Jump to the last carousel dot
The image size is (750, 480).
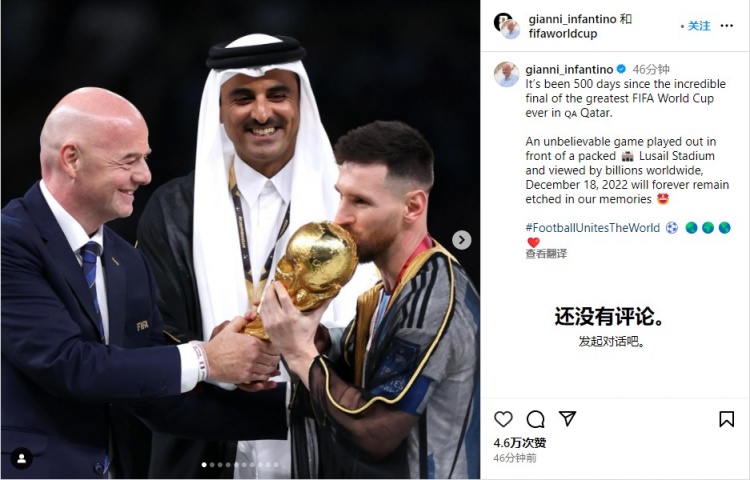276,465
